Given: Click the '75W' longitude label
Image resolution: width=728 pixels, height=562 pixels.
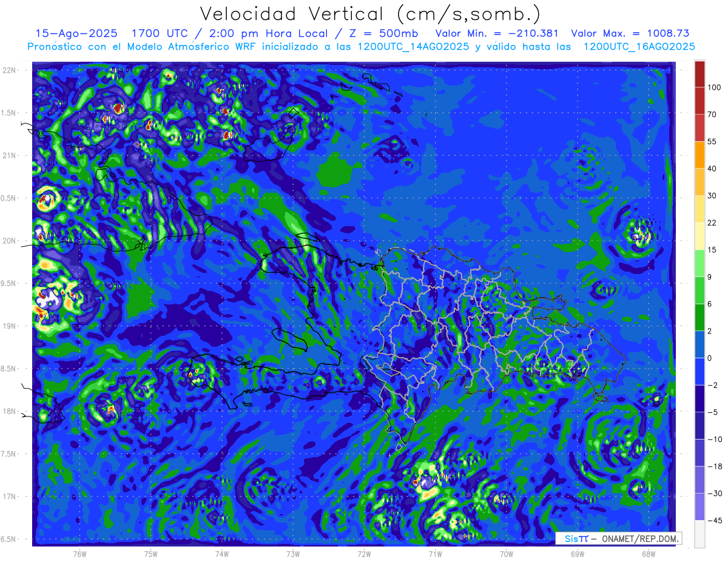Looking at the screenshot, I should (150, 554).
